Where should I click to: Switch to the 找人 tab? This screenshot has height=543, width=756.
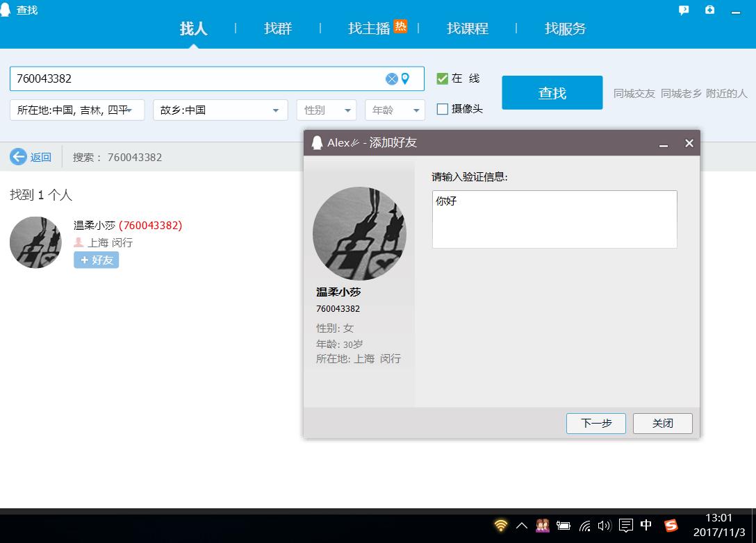click(193, 28)
